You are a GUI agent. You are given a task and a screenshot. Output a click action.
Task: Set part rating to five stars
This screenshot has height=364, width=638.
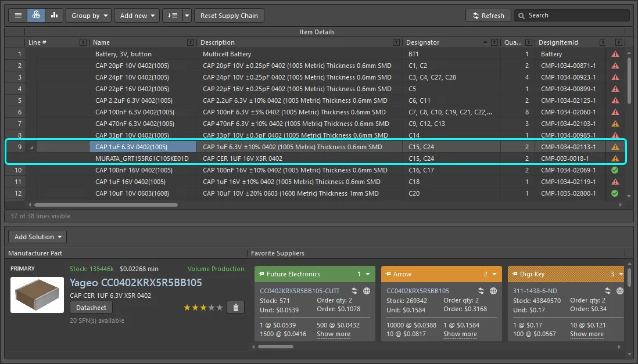click(x=220, y=308)
